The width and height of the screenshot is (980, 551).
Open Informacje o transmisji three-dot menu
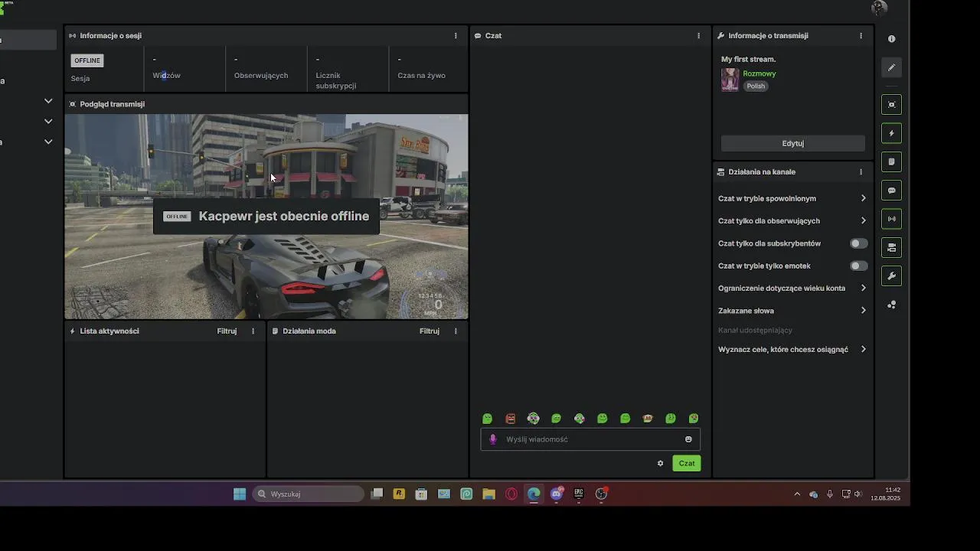click(861, 36)
